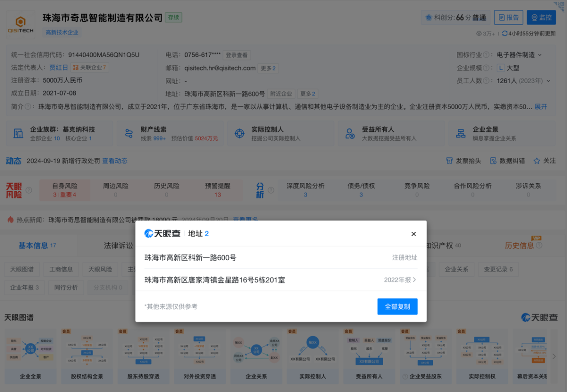The image size is (567, 392).
Task: Open the 企业全景 overview card icon
Action: [461, 133]
